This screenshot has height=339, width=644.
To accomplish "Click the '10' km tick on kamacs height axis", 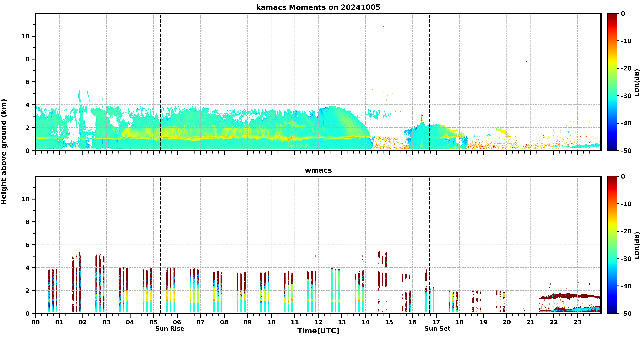I will pos(26,36).
